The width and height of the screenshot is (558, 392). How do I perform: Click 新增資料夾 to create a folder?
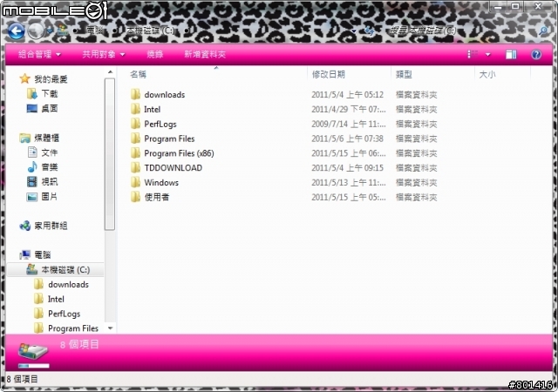[205, 54]
